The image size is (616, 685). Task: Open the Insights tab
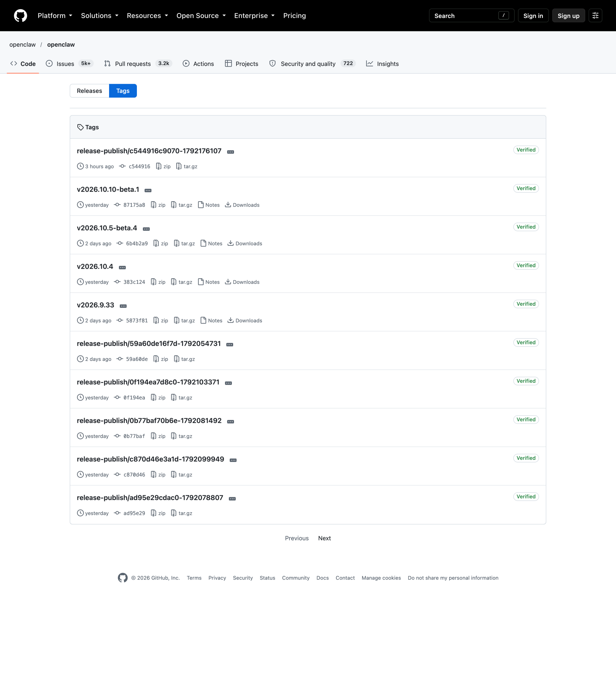point(383,64)
